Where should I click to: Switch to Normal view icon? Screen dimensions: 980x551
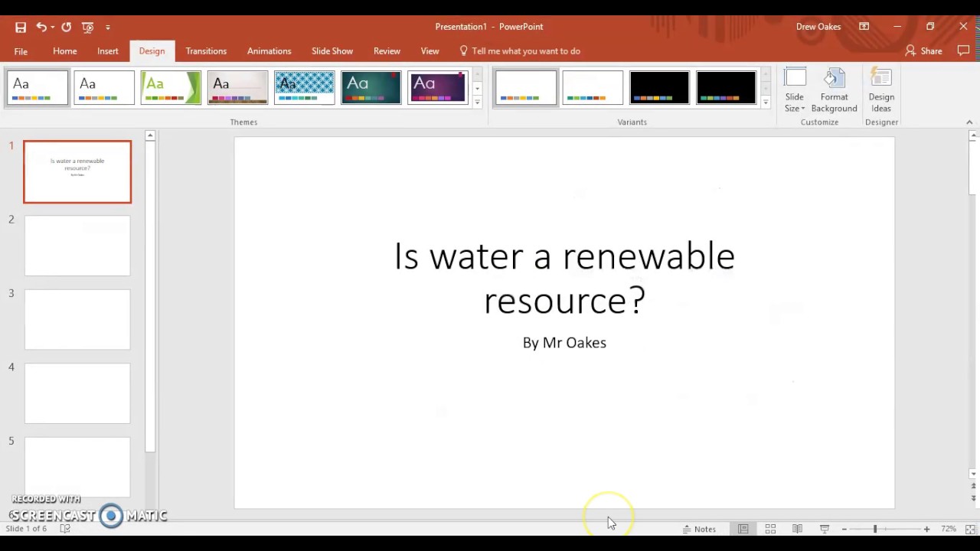coord(743,529)
